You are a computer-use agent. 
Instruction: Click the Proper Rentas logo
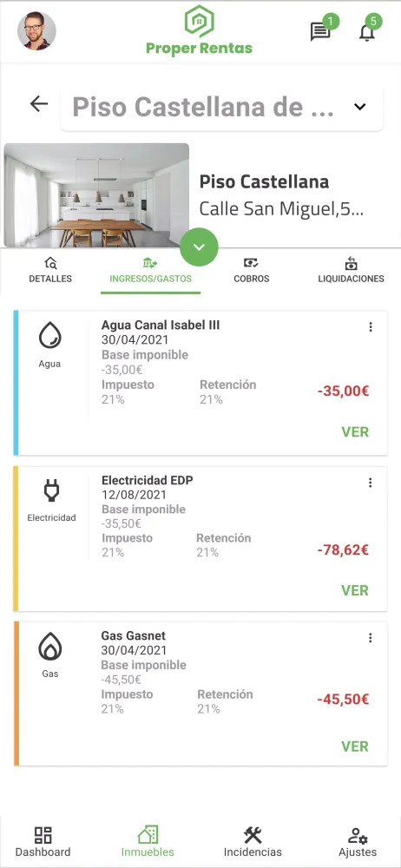pos(199,31)
